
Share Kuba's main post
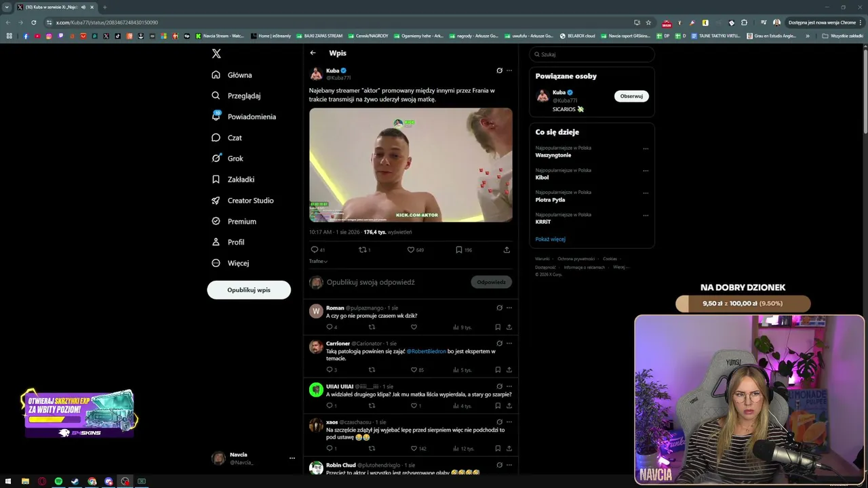[507, 250]
